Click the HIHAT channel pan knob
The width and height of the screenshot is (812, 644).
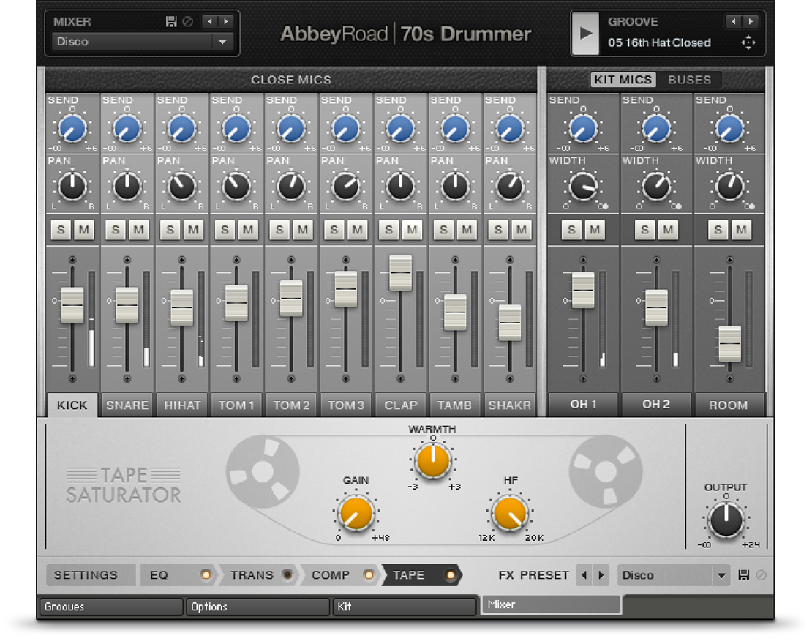pyautogui.click(x=181, y=187)
